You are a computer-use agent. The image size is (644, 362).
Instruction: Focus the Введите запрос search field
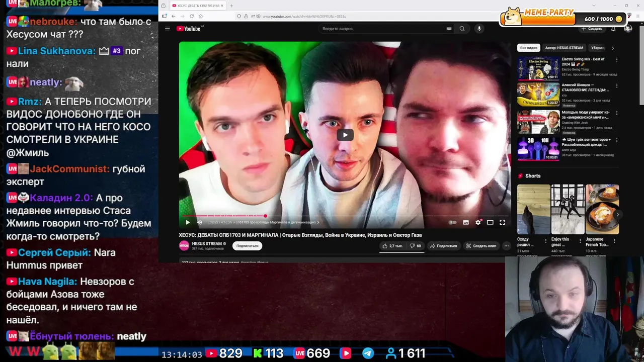[x=385, y=29]
